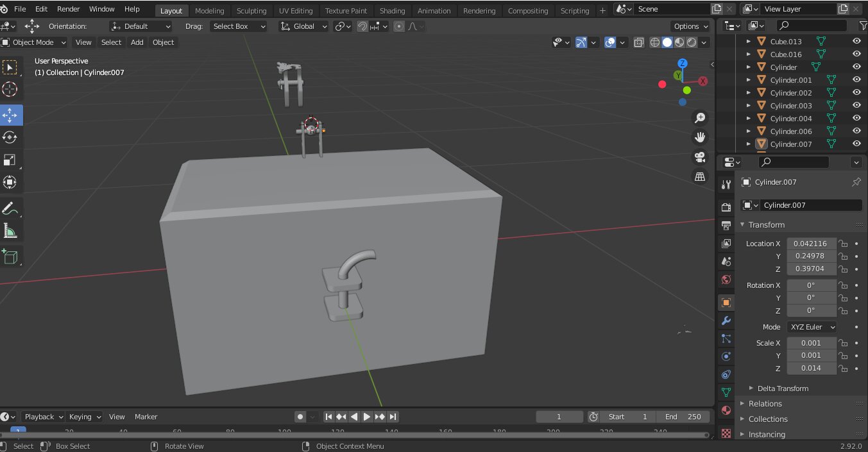This screenshot has width=868, height=452.
Task: Click the Marker menu in timeline
Action: click(x=146, y=417)
